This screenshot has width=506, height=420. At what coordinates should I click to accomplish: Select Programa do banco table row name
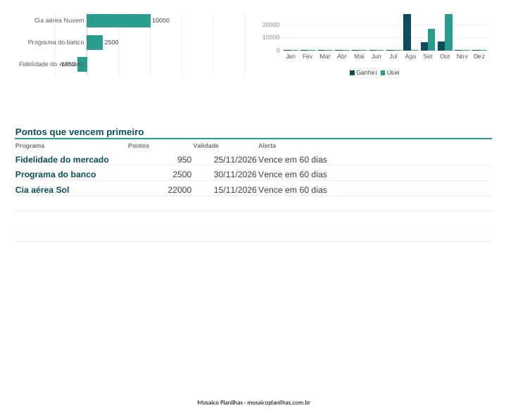pos(56,174)
